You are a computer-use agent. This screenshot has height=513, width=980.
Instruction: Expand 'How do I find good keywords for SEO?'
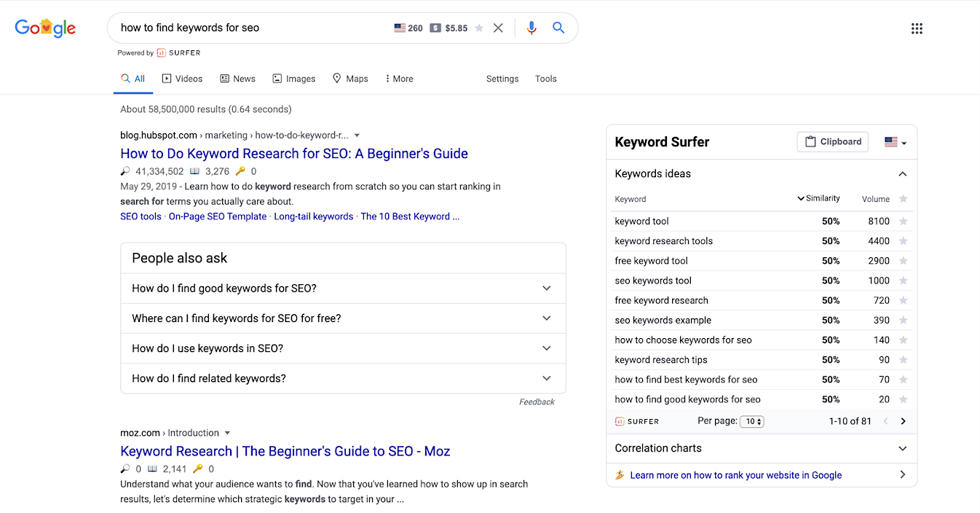click(343, 289)
